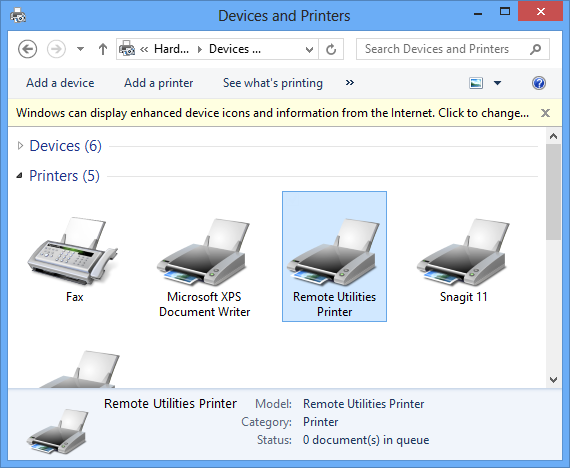Go up one folder level
This screenshot has height=468, width=570.
click(x=103, y=49)
